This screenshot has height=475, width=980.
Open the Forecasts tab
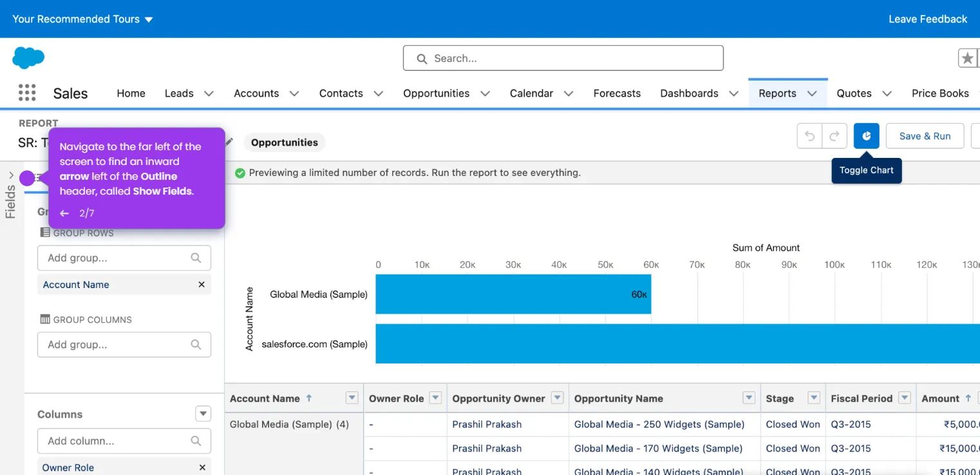click(617, 93)
